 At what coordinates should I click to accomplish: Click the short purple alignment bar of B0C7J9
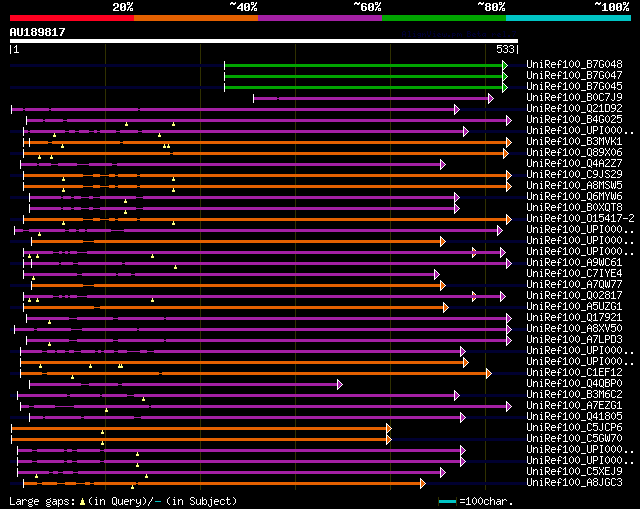pyautogui.click(x=371, y=98)
